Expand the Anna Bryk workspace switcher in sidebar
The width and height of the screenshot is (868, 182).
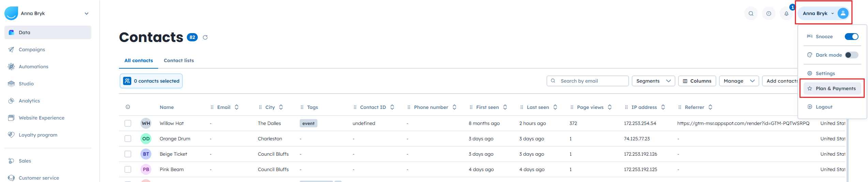click(x=87, y=14)
